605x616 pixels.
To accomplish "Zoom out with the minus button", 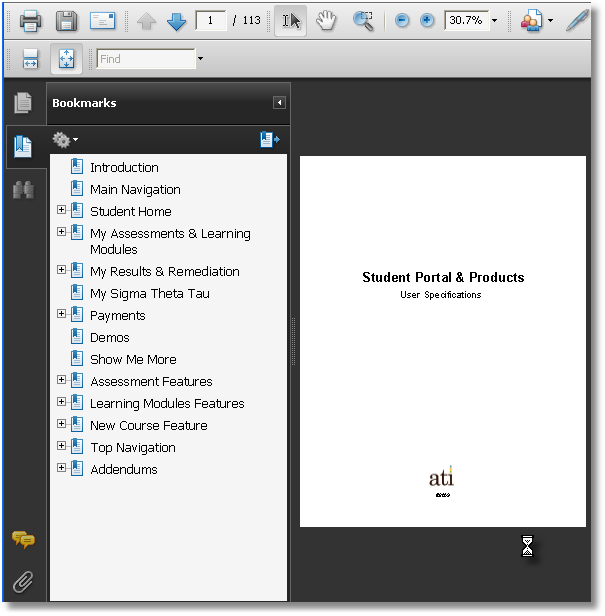I will click(402, 20).
